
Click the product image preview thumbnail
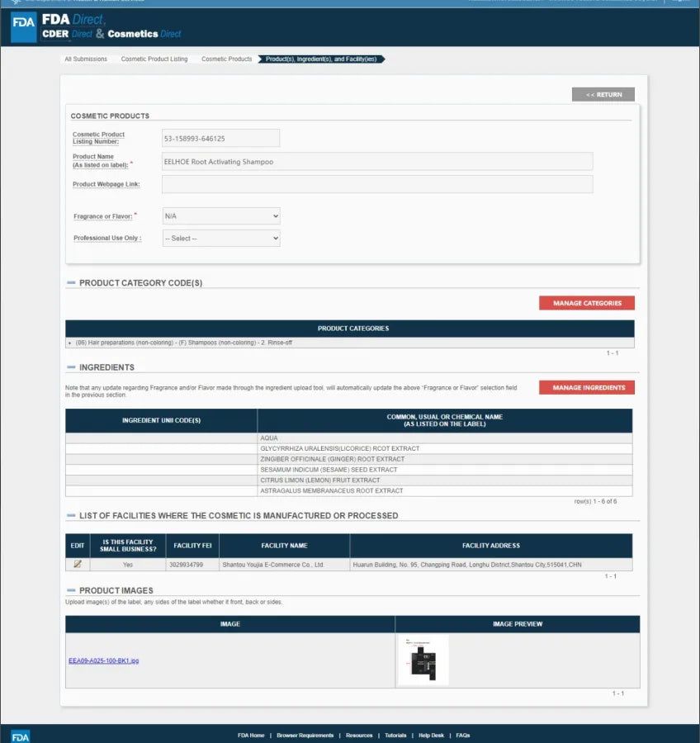pyautogui.click(x=423, y=660)
